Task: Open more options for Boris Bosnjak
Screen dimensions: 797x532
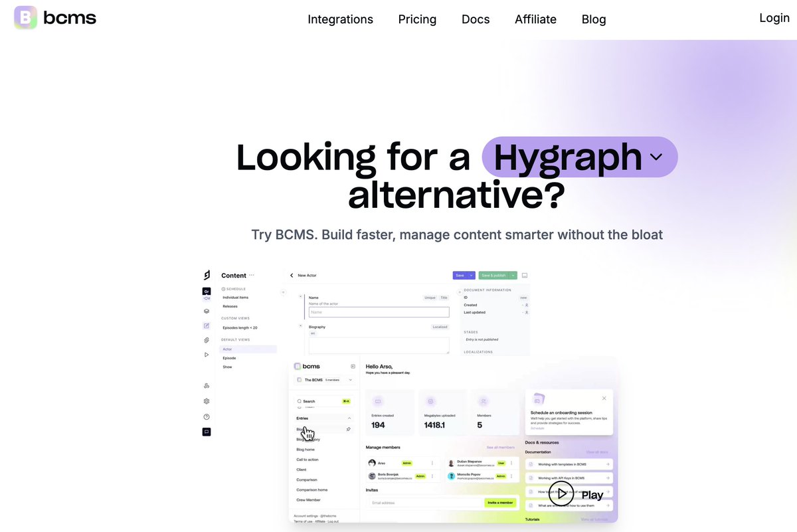Action: (432, 476)
